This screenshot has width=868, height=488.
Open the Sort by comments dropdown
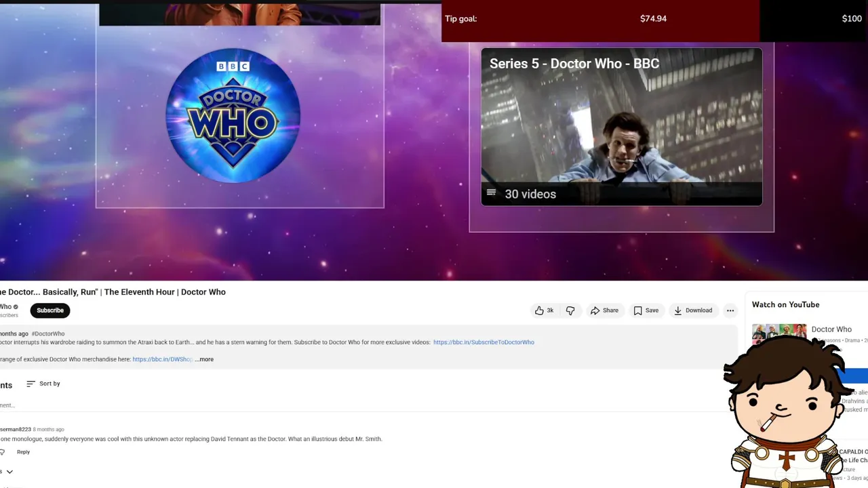coord(43,384)
